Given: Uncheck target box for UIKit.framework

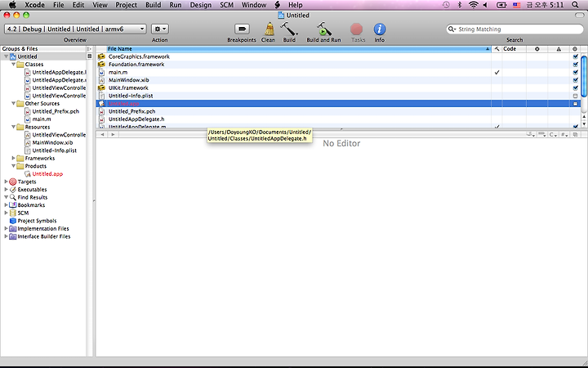Looking at the screenshot, I should [575, 88].
